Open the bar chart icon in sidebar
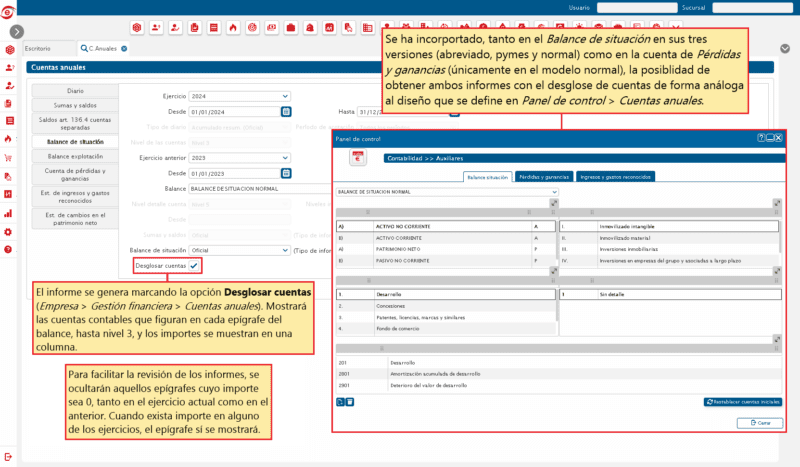 8,213
